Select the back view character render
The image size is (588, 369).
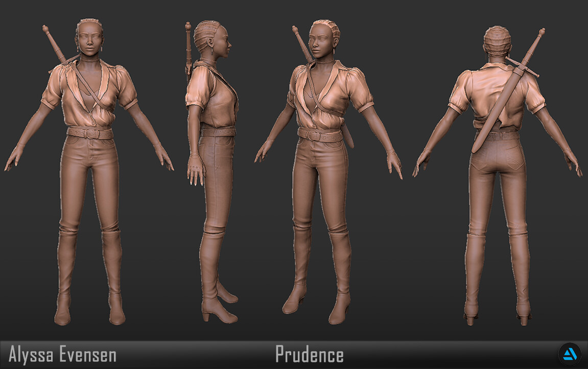click(x=497, y=176)
